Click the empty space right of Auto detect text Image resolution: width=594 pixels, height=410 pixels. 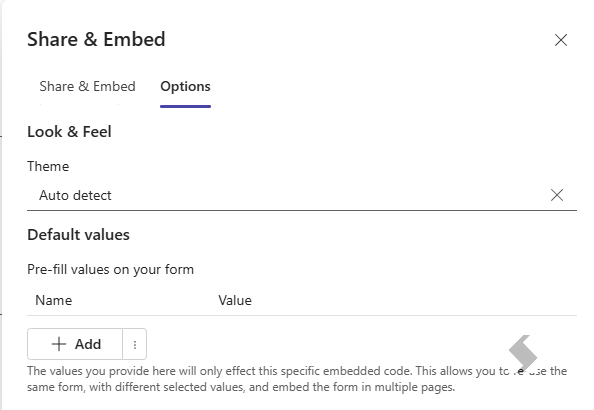[x=330, y=195]
